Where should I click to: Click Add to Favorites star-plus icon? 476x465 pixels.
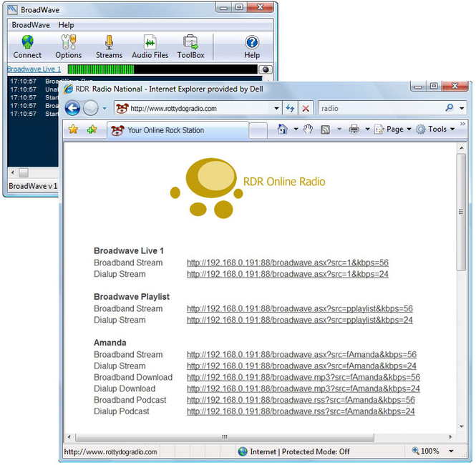[92, 129]
